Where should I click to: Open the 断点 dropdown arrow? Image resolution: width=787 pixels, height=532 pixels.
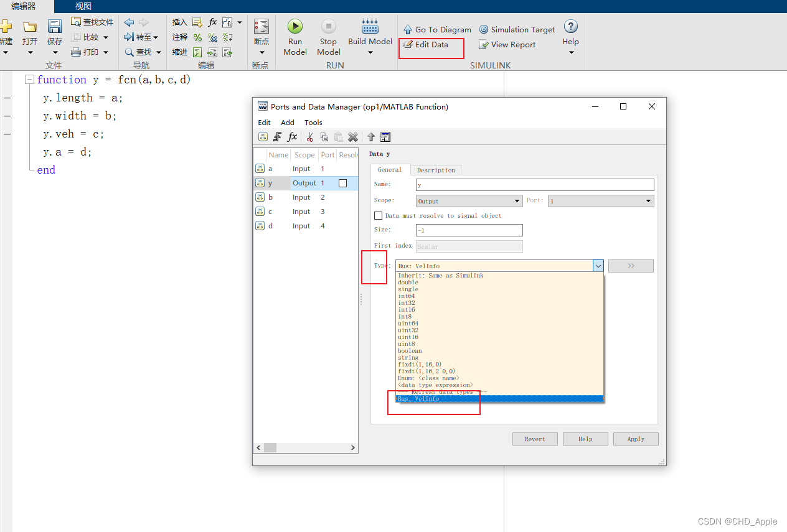[262, 52]
